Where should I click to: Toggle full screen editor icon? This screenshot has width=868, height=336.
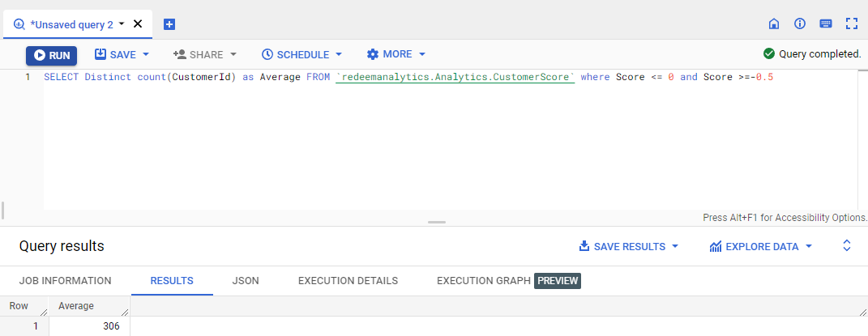(852, 23)
